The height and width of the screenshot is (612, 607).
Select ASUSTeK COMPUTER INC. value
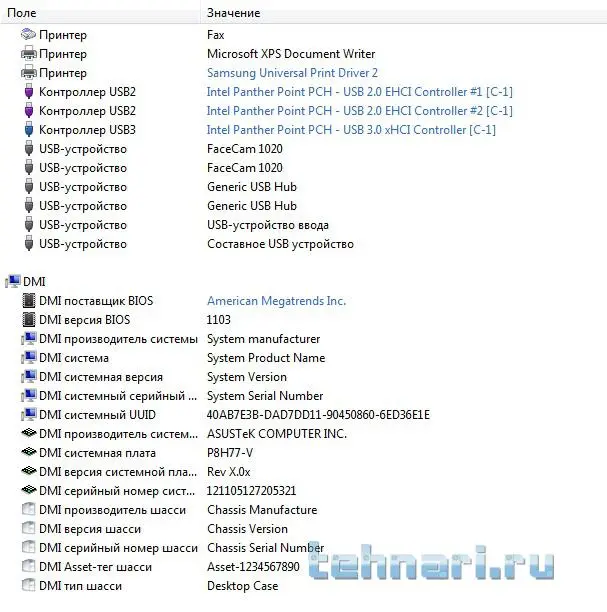(277, 434)
